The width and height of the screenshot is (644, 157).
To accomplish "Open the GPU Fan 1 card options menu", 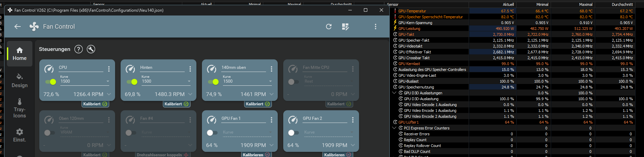I will click(x=272, y=120).
